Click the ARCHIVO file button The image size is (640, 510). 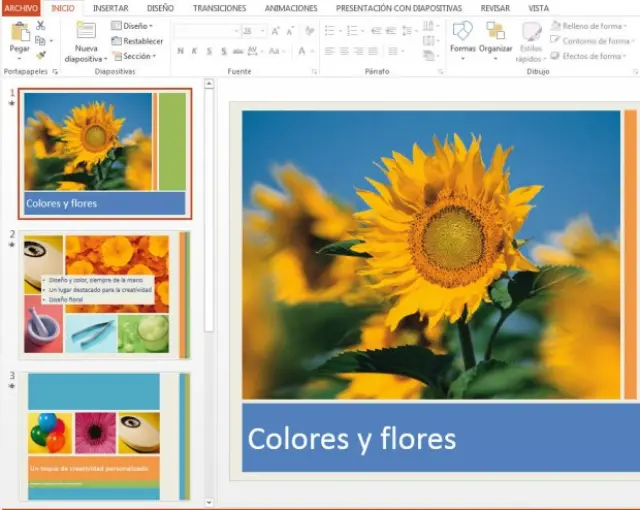pyautogui.click(x=21, y=8)
